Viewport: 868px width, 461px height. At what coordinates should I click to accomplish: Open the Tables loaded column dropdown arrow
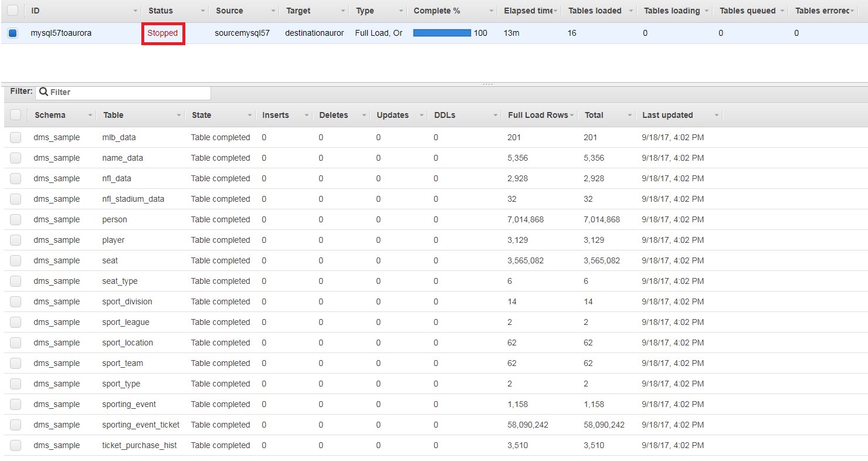(x=631, y=11)
